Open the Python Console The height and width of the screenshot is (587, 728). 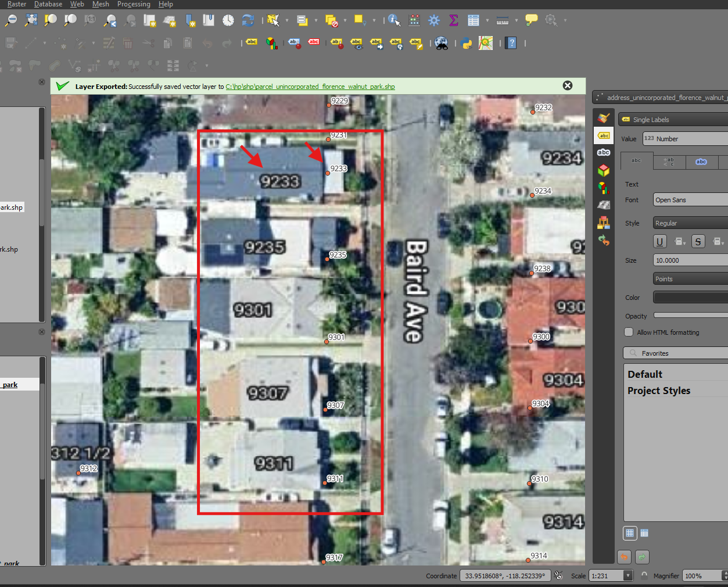point(467,43)
